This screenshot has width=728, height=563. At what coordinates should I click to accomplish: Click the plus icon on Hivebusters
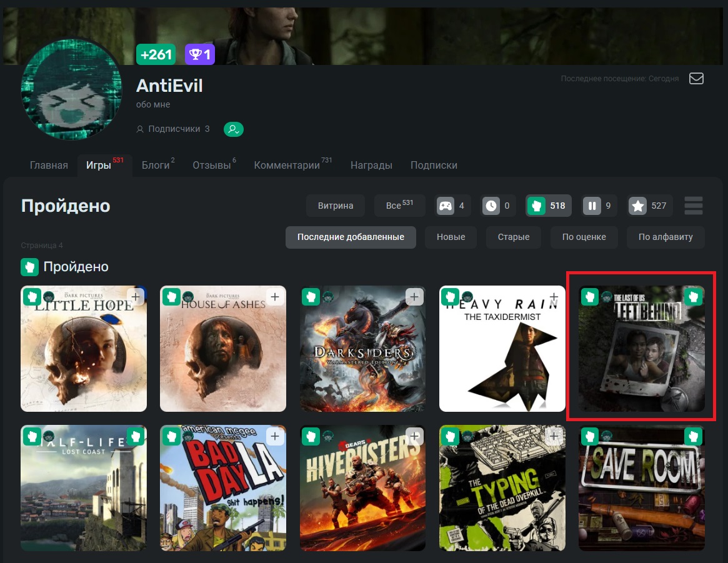(414, 436)
